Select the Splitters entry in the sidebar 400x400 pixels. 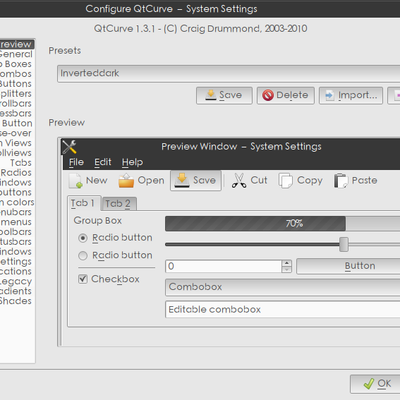tap(17, 94)
